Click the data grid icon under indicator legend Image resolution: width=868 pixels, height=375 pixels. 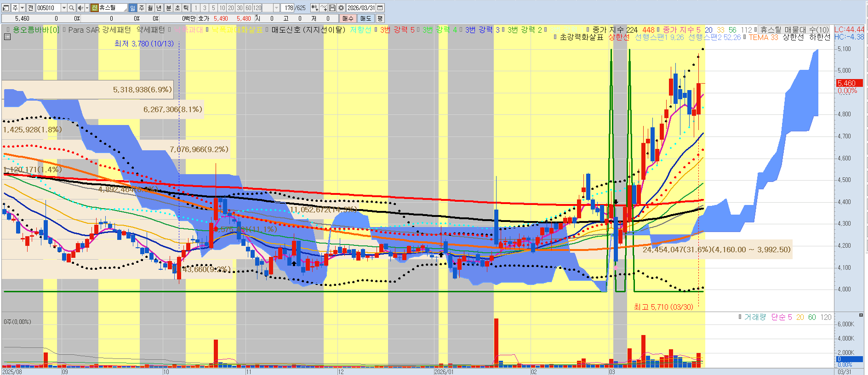pyautogui.click(x=7, y=37)
